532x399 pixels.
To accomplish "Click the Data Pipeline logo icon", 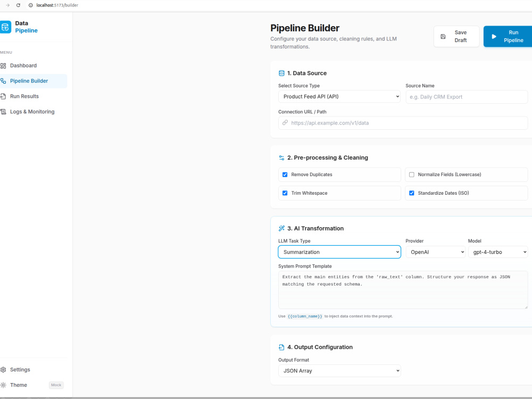I will click(5, 27).
